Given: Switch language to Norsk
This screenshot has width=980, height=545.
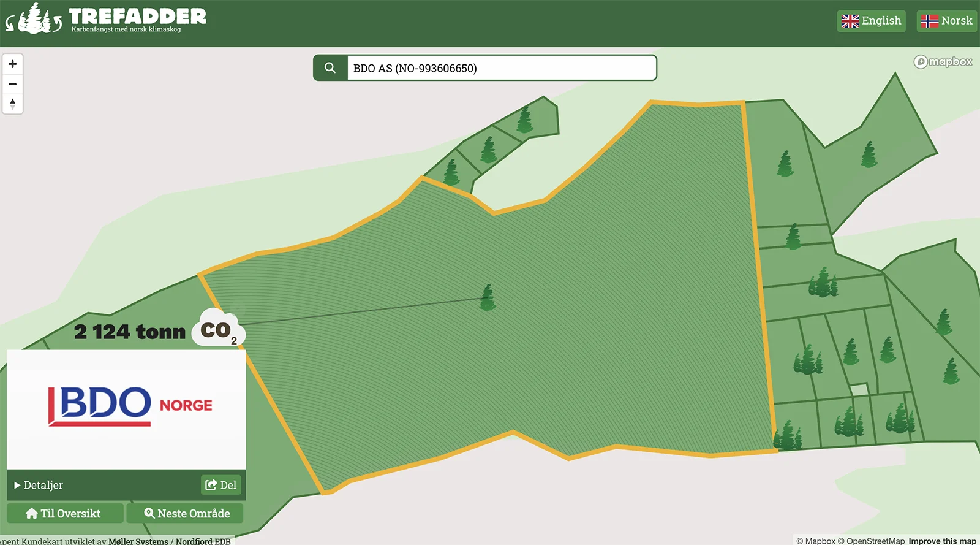Looking at the screenshot, I should pos(946,21).
